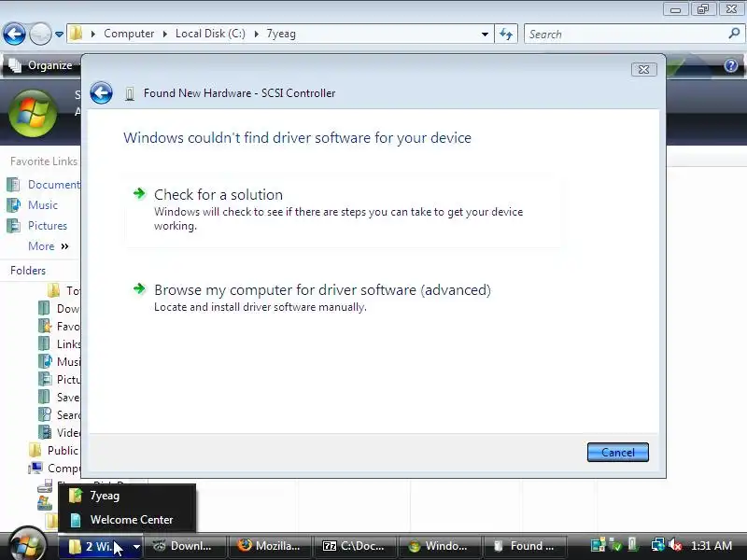Open the address bar history dropdown
This screenshot has width=747, height=560.
tap(485, 35)
